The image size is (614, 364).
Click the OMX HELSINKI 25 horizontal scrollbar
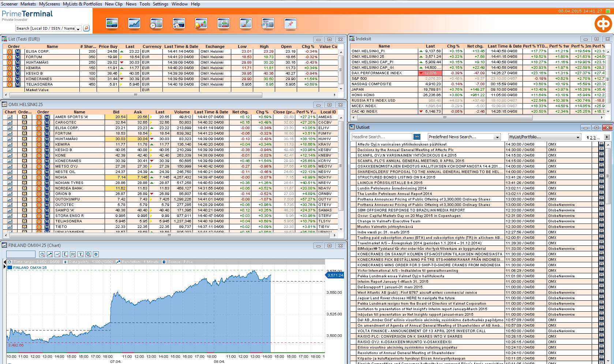pyautogui.click(x=170, y=235)
